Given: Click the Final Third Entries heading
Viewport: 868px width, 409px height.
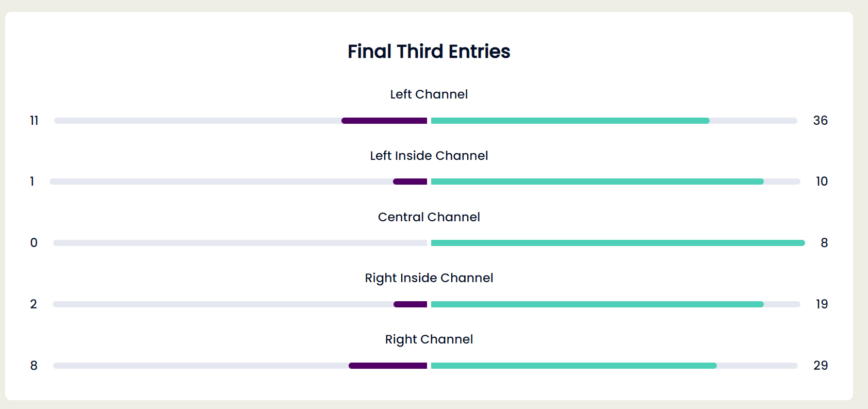Looking at the screenshot, I should pyautogui.click(x=429, y=52).
